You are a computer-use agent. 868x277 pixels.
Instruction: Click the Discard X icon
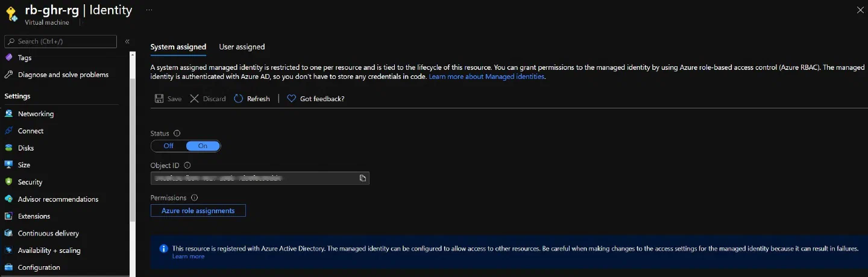point(194,99)
